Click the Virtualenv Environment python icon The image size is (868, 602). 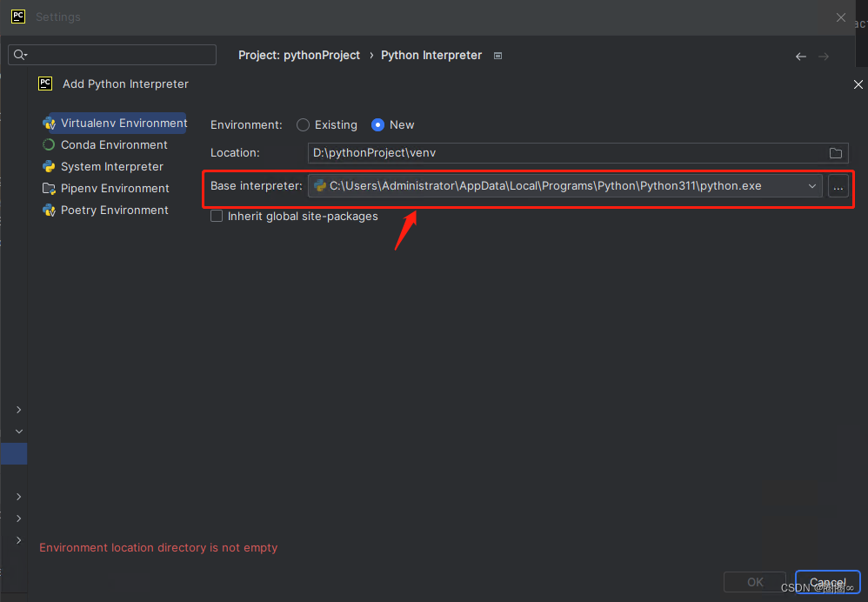click(49, 123)
